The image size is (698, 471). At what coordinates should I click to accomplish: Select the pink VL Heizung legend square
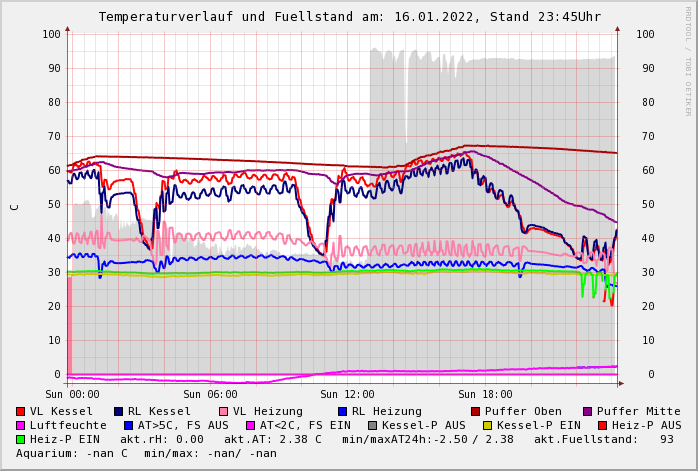(223, 412)
